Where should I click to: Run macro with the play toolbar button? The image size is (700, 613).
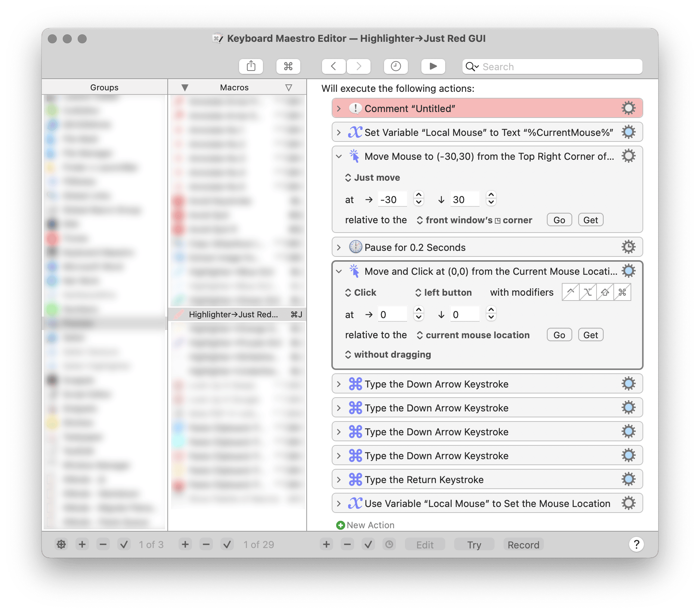[433, 66]
